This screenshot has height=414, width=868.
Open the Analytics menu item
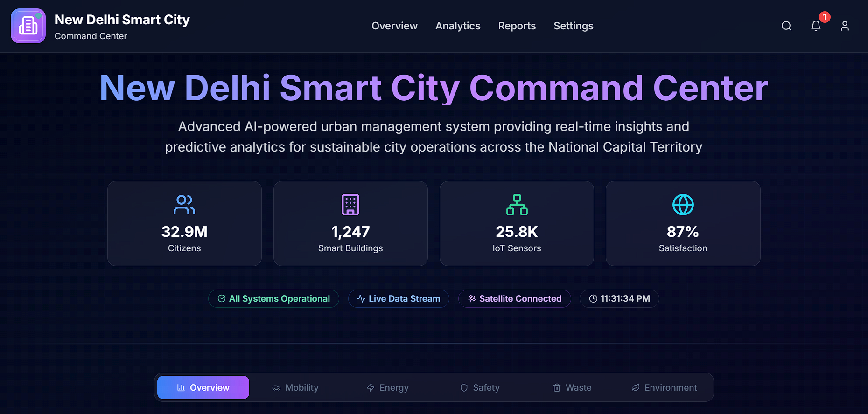[x=458, y=26]
